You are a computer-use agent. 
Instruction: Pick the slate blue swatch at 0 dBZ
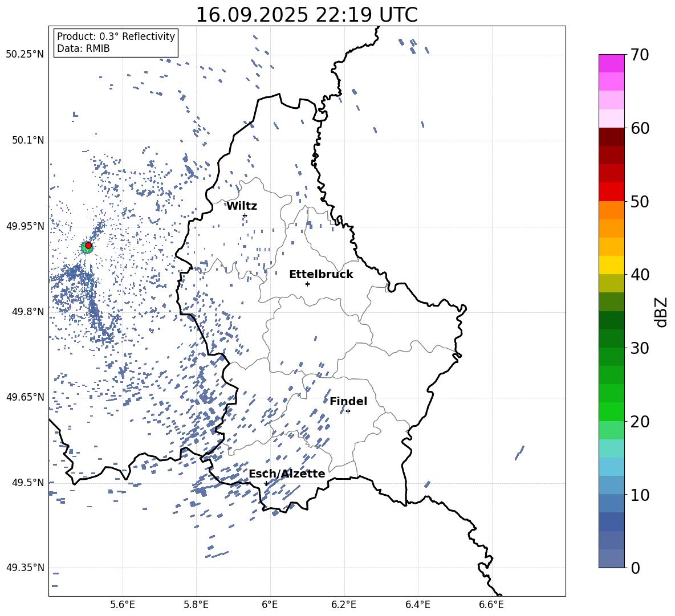[x=612, y=558]
